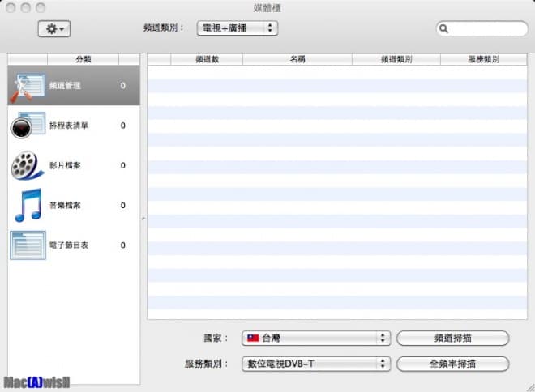Expand the 頻道類別 電視+廣播 dropdown
The height and width of the screenshot is (392, 535).
[237, 28]
